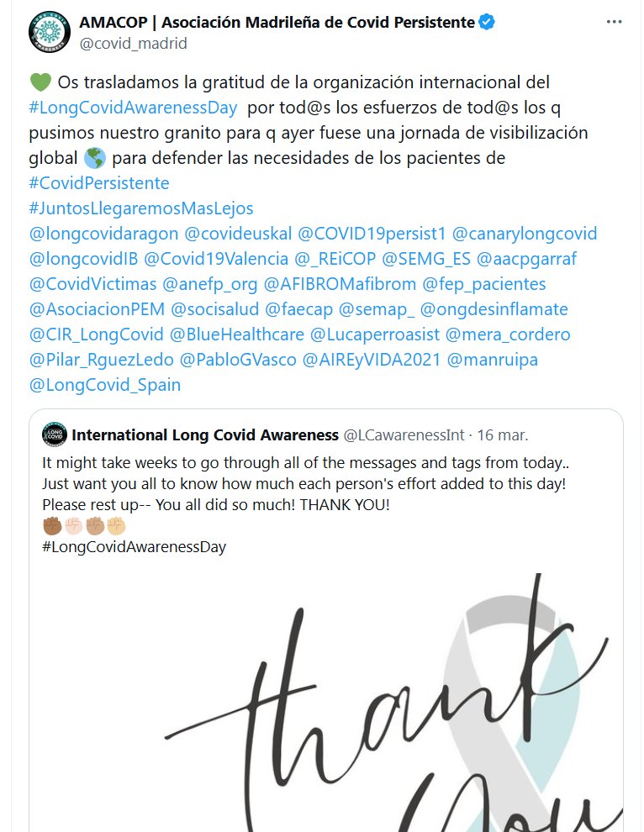644x832 pixels.
Task: Open the @LCawarenessInt handle in quoted tweet
Action: click(404, 435)
